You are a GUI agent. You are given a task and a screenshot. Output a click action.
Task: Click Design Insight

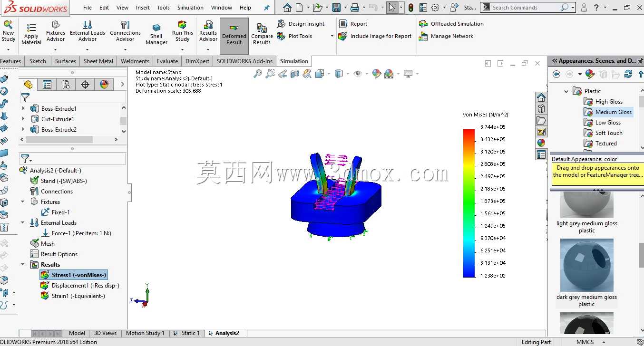point(301,24)
